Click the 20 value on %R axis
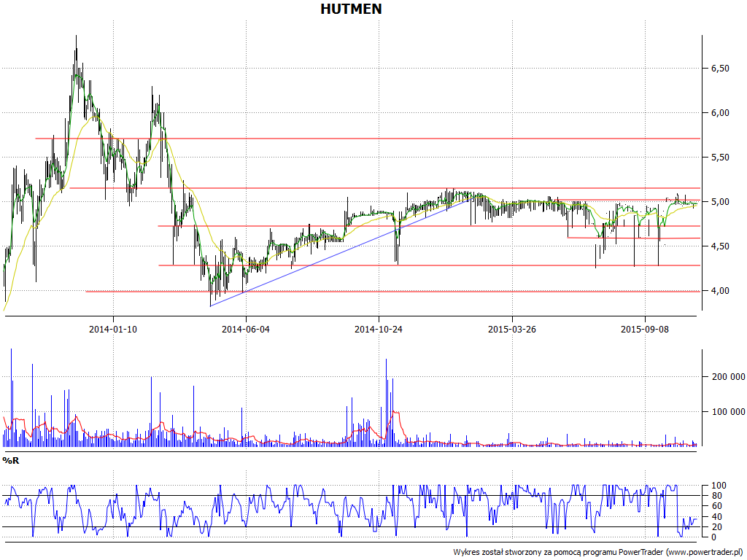Image resolution: width=747 pixels, height=560 pixels. click(x=716, y=526)
